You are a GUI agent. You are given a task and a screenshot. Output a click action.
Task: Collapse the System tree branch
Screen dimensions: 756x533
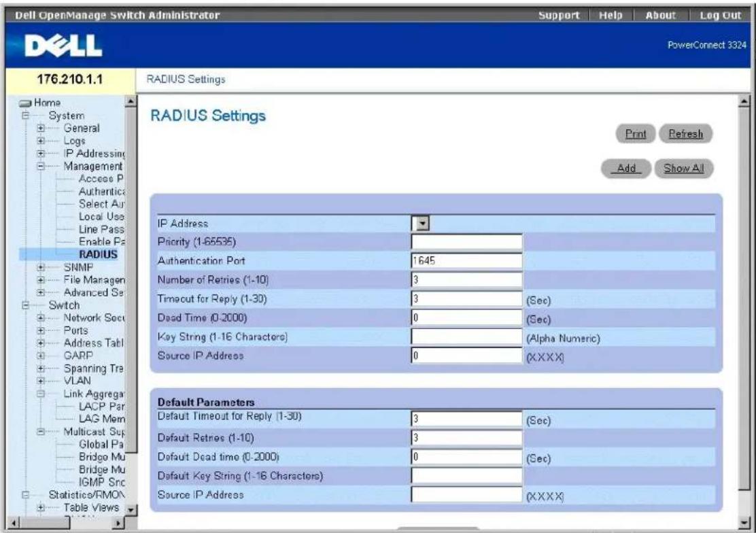26,116
